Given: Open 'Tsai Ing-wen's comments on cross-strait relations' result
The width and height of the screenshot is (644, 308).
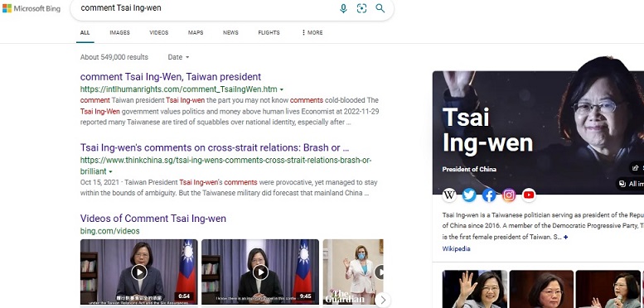Looking at the screenshot, I should click(215, 147).
